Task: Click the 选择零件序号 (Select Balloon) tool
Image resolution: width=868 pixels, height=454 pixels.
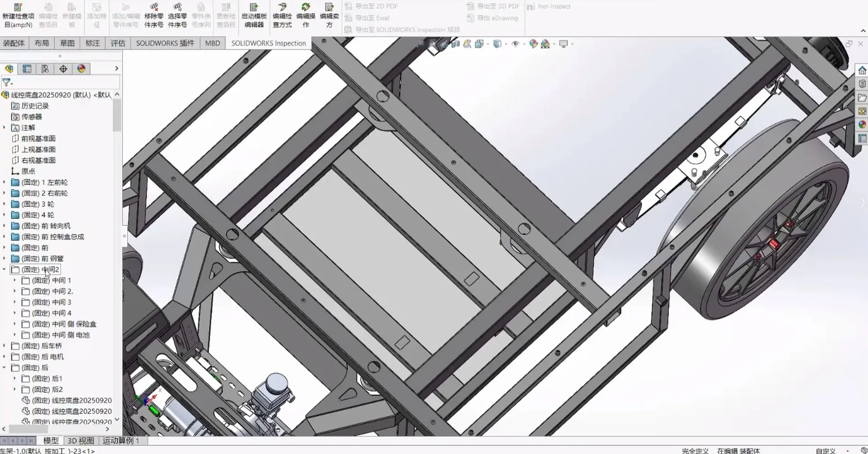Action: tap(177, 16)
